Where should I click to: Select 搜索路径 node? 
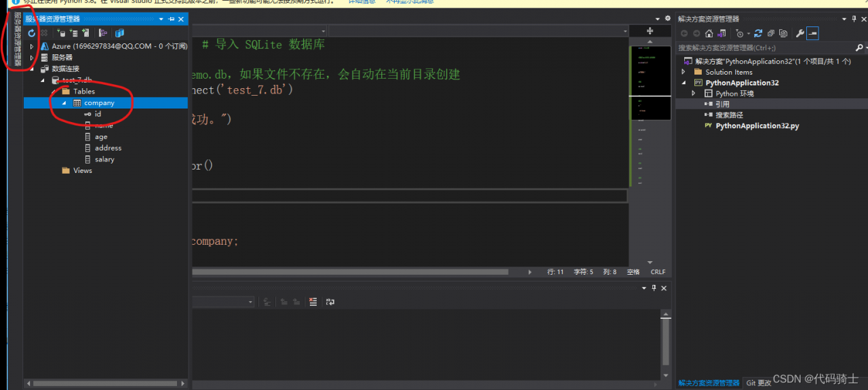point(729,115)
